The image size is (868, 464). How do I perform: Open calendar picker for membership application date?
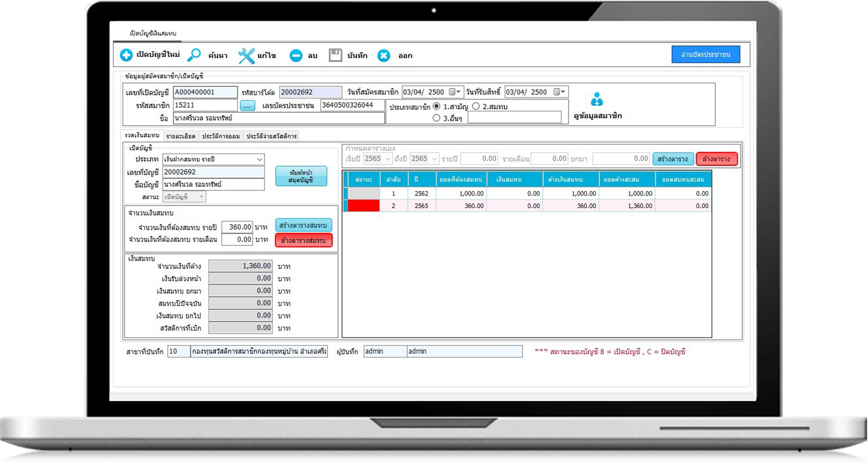tap(454, 92)
